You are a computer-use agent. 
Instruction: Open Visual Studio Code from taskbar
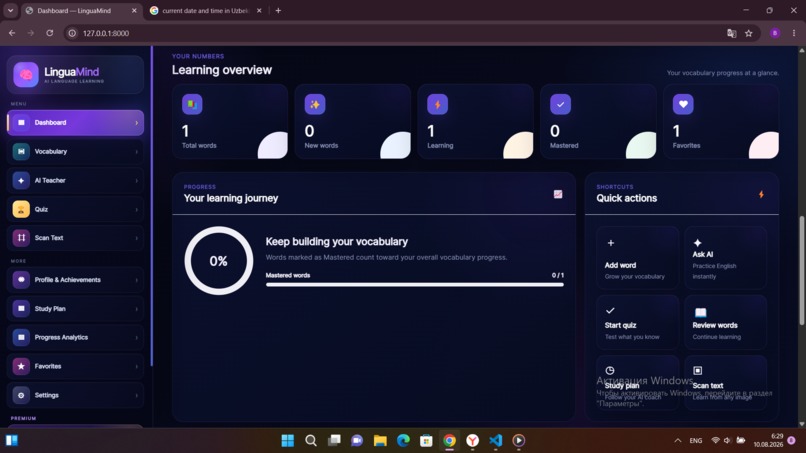coord(496,440)
